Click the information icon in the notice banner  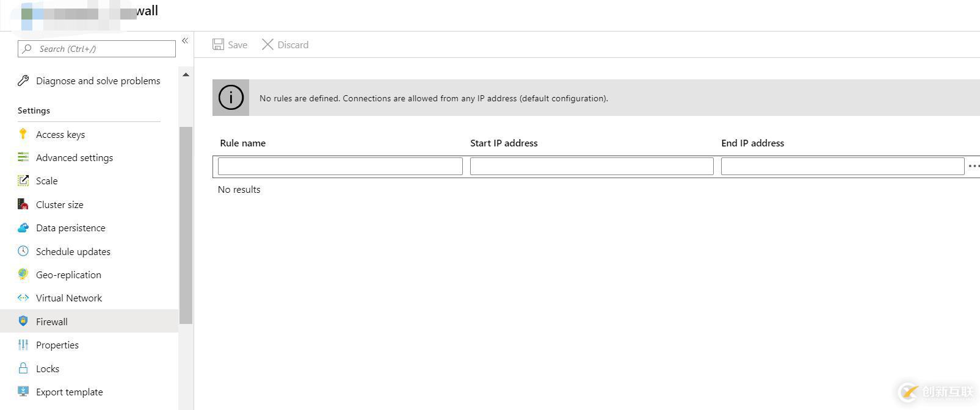coord(230,98)
